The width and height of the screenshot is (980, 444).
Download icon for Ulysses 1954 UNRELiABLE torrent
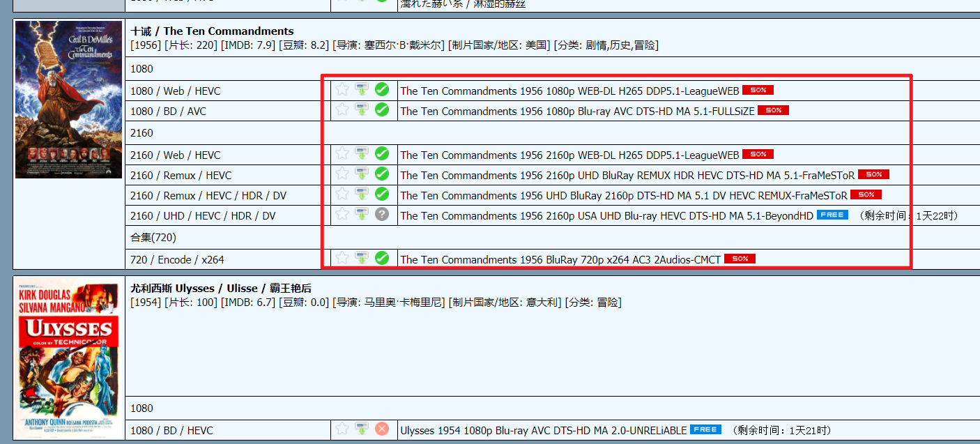coord(361,428)
